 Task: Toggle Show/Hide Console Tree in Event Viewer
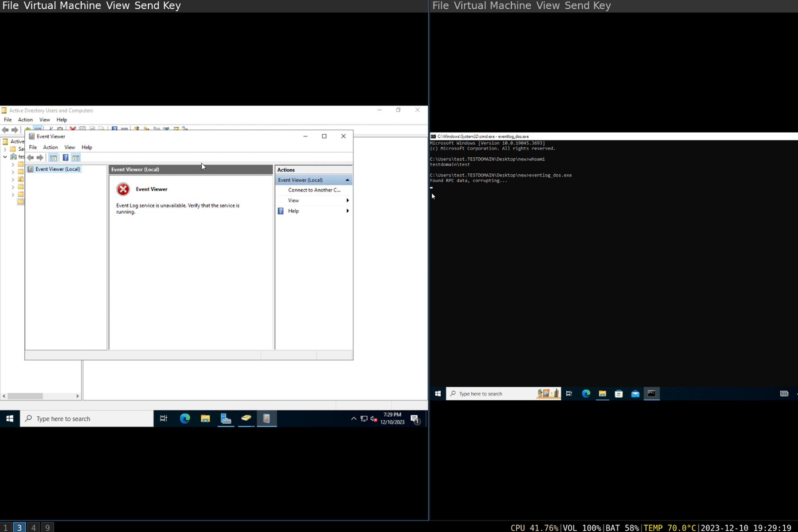(53, 158)
